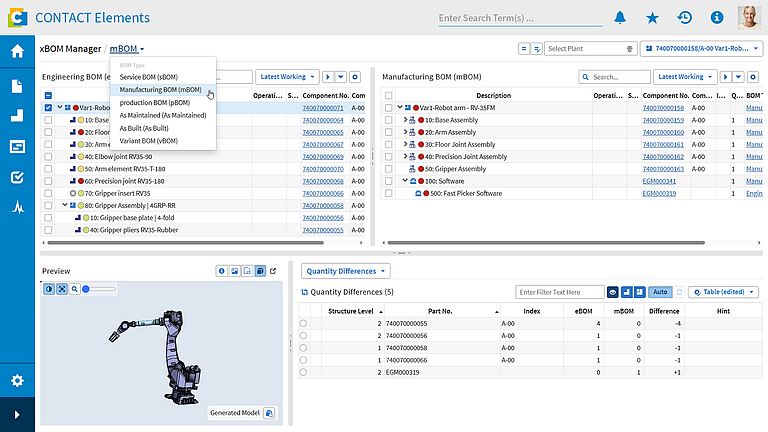Open preview in external window icon
The width and height of the screenshot is (768, 432).
coord(273,271)
